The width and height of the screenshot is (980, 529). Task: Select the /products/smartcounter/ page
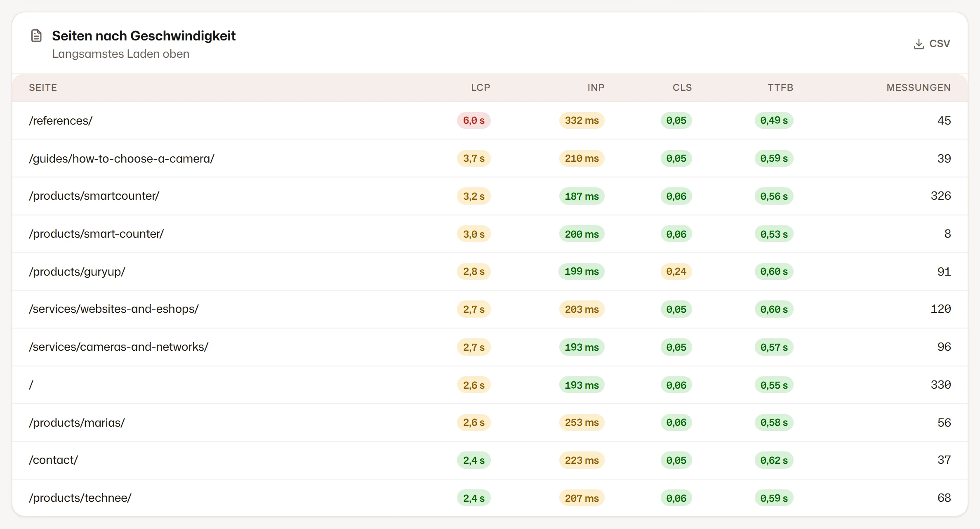pos(490,196)
